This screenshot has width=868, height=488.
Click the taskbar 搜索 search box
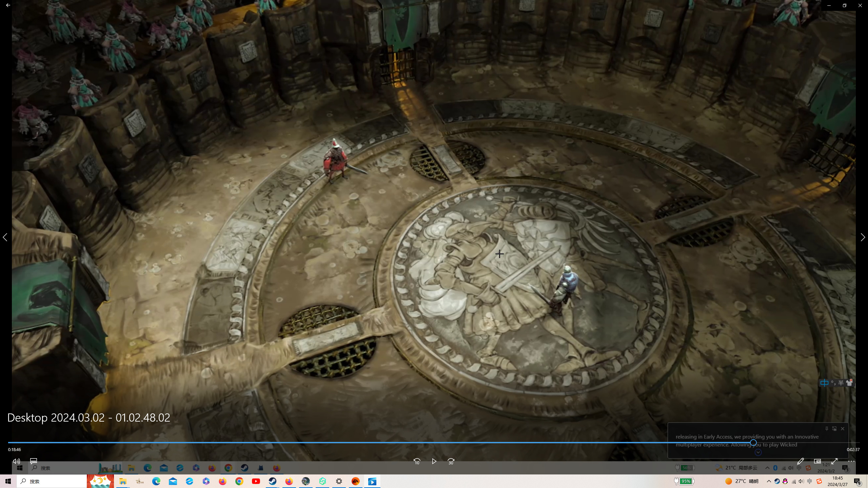[52, 481]
